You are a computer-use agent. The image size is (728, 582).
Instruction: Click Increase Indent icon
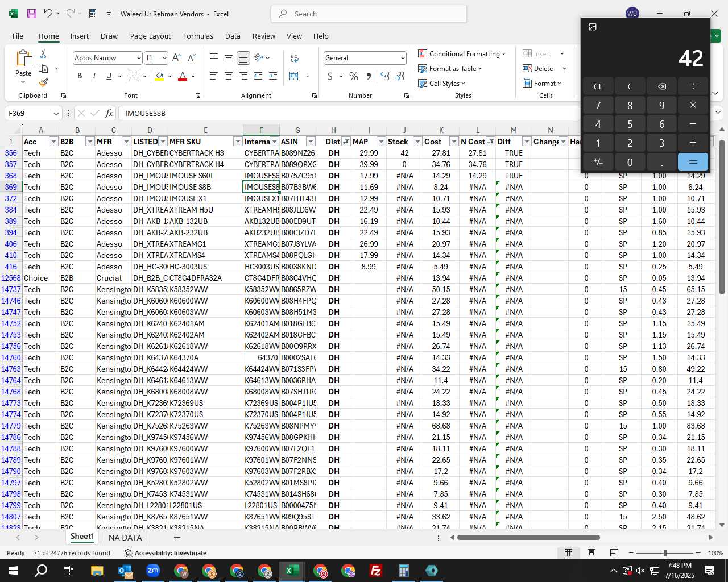coord(273,76)
